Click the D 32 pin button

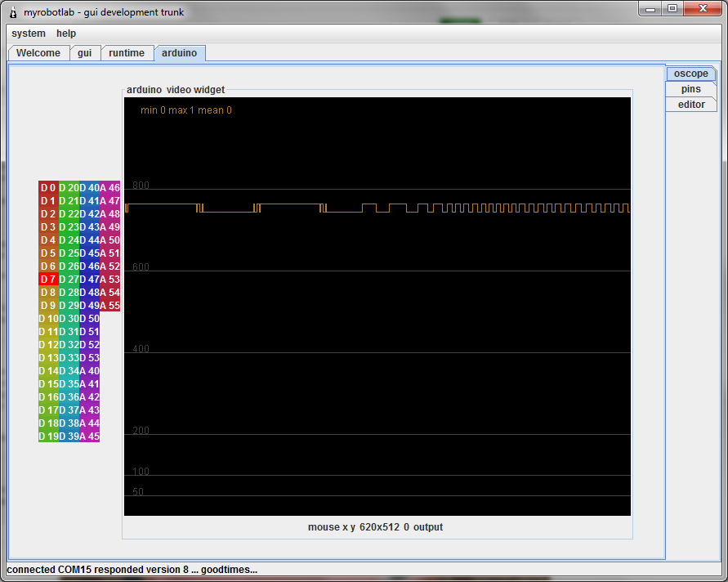tap(69, 345)
